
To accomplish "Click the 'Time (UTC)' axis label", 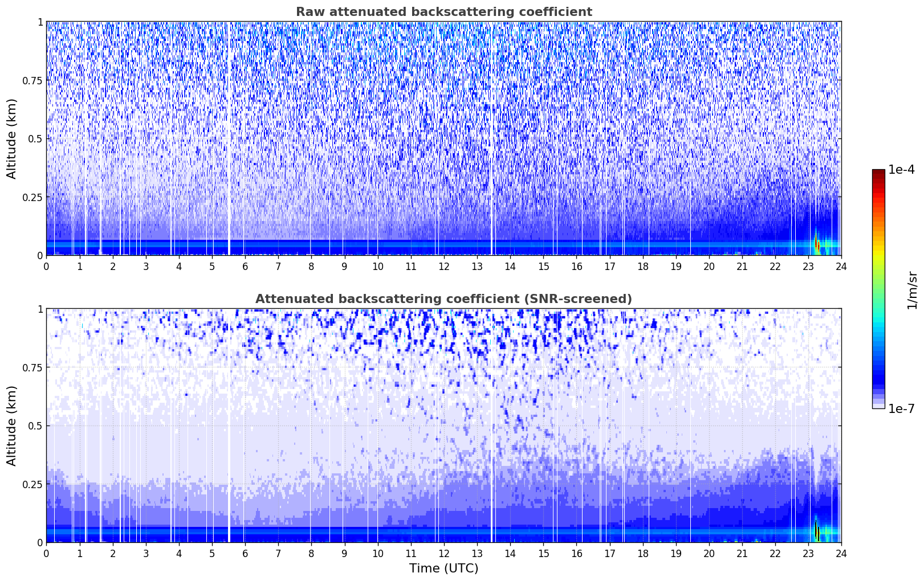I will tap(443, 568).
